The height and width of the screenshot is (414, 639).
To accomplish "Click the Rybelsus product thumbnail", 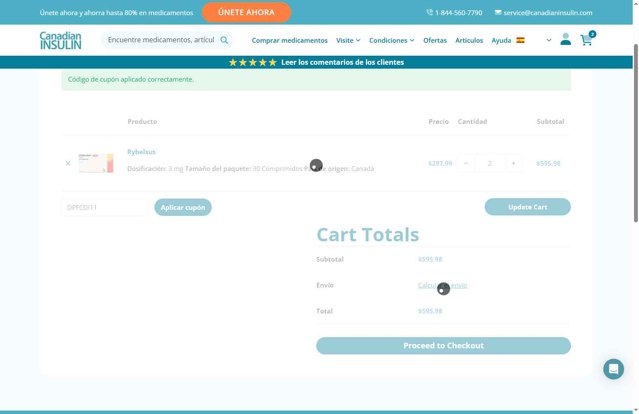I will click(96, 163).
